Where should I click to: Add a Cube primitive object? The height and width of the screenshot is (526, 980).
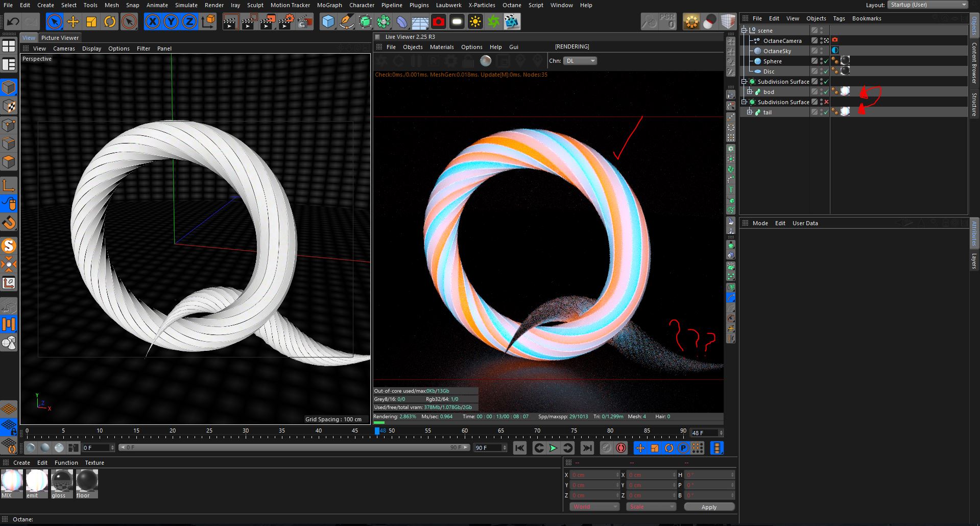coord(328,21)
